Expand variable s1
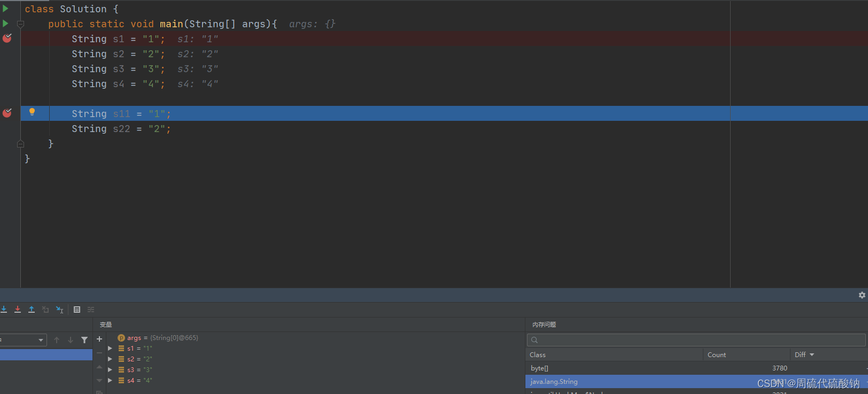The height and width of the screenshot is (394, 868). (110, 349)
